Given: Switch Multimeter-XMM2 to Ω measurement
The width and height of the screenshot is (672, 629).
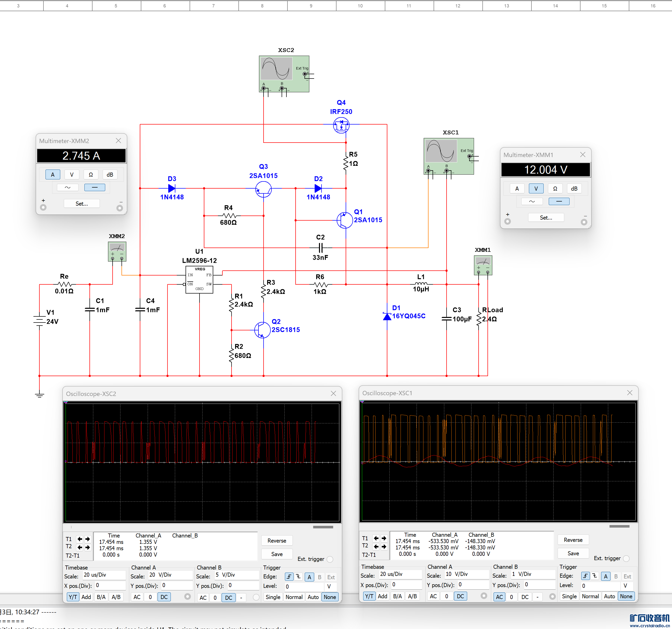Looking at the screenshot, I should pyautogui.click(x=90, y=175).
